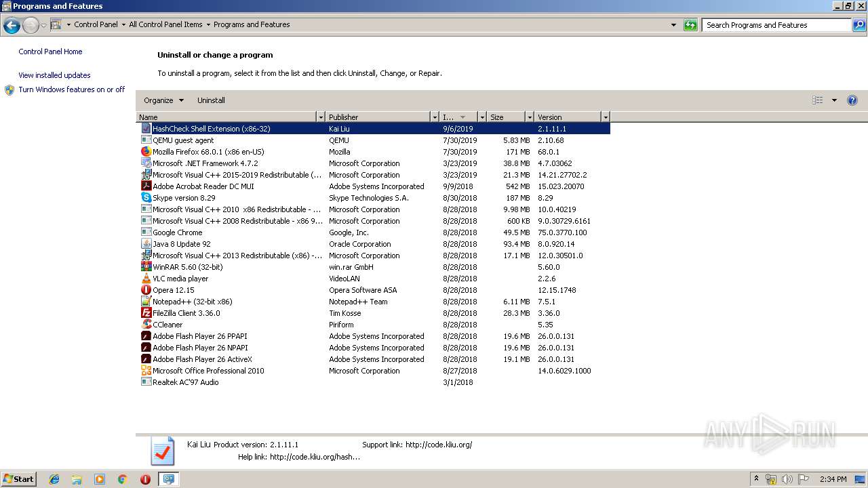
Task: Expand All Control Panel Items breadcrumb arrow
Action: click(208, 25)
